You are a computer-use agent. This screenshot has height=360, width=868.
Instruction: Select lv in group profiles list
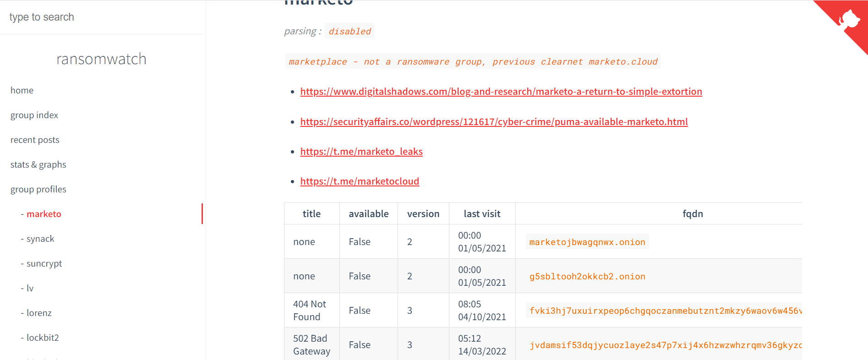[30, 288]
